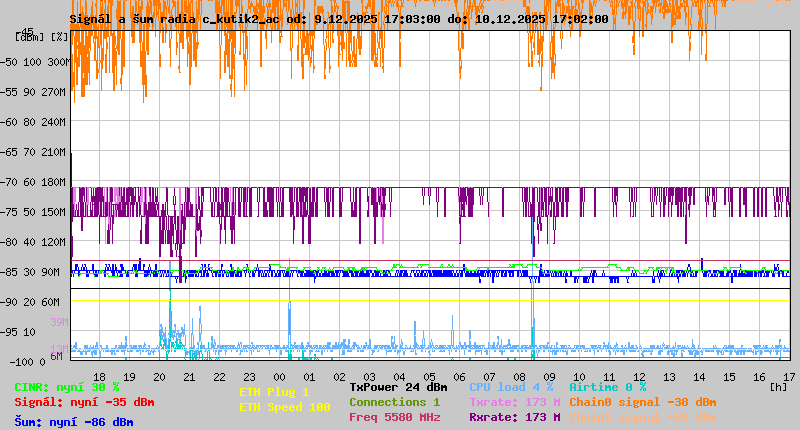The width and height of the screenshot is (800, 430).
Task: Click the '-70 60 180M' y-axis label
Action: point(33,182)
